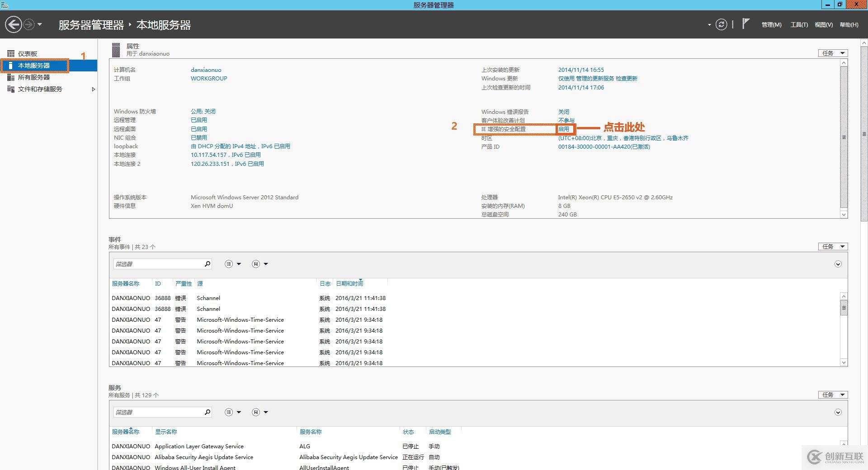The width and height of the screenshot is (868, 470).
Task: Click the search icon in services filter
Action: point(208,412)
